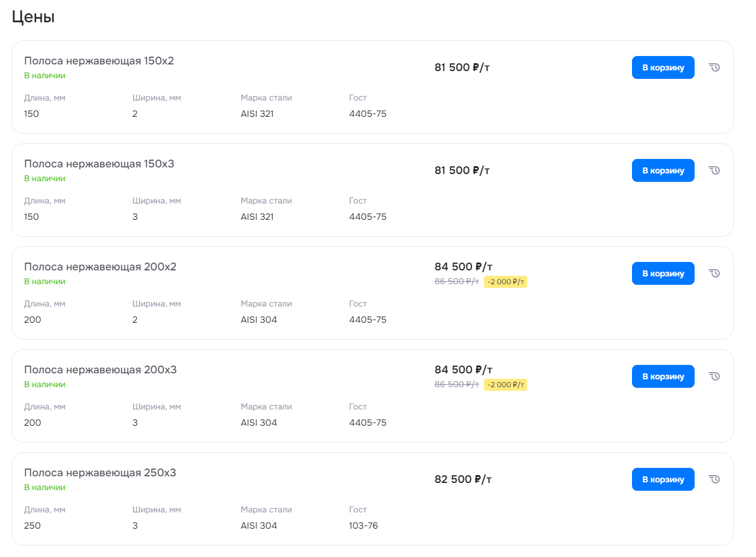Screen dimensions: 756x557
Task: Click the 103-76 Гост value for 250x3
Action: tap(364, 526)
